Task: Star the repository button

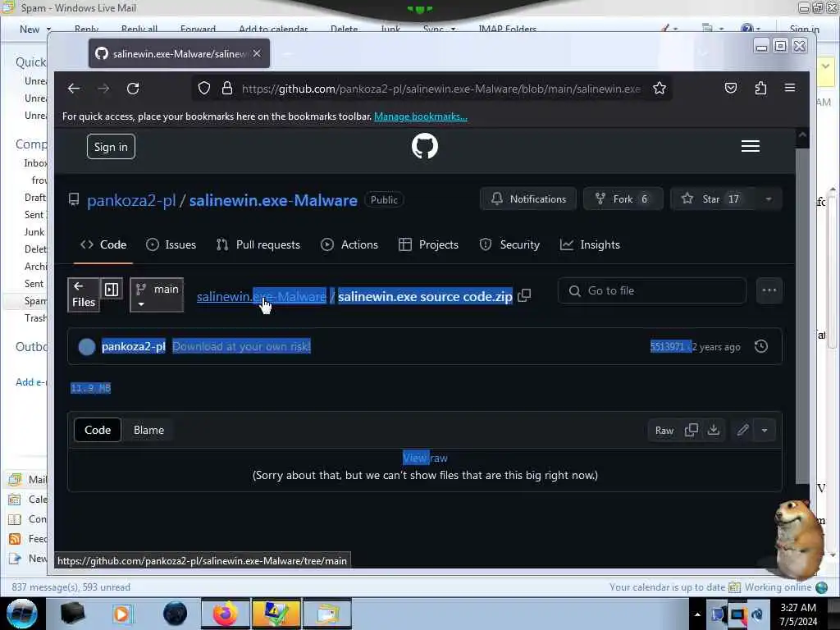Action: [713, 199]
